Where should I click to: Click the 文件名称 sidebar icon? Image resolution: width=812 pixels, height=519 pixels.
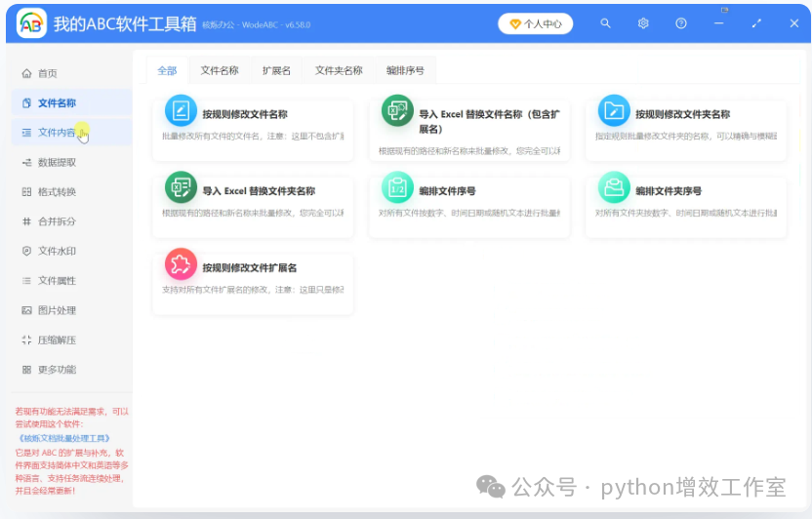click(26, 103)
